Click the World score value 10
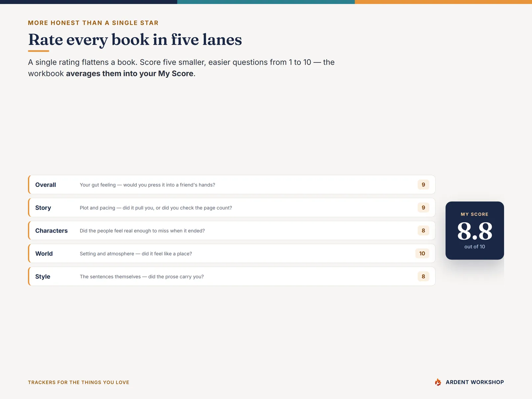This screenshot has width=532, height=399. (422, 253)
